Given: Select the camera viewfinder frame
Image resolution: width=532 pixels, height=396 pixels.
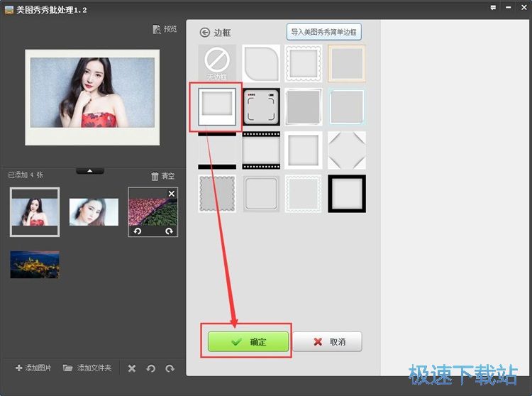Looking at the screenshot, I should point(261,106).
